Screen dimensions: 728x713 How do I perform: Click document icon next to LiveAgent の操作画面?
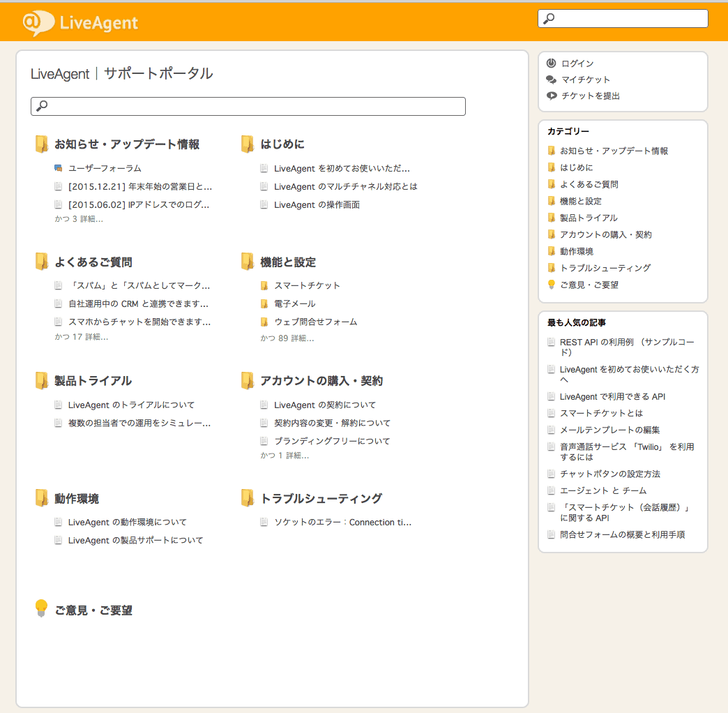click(264, 204)
